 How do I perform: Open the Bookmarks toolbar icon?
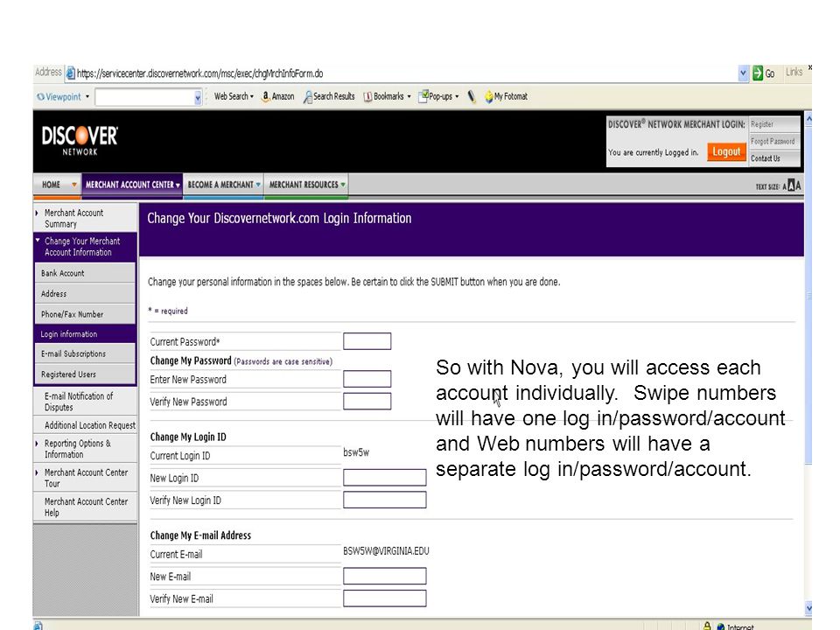coord(367,97)
